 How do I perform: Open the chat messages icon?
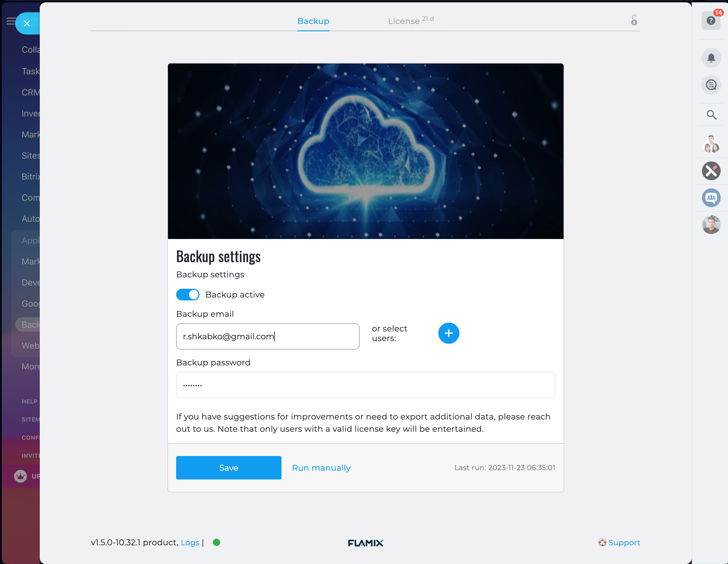click(x=711, y=85)
